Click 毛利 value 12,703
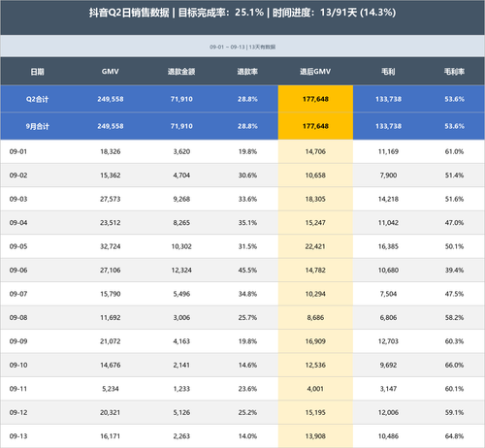 point(388,341)
